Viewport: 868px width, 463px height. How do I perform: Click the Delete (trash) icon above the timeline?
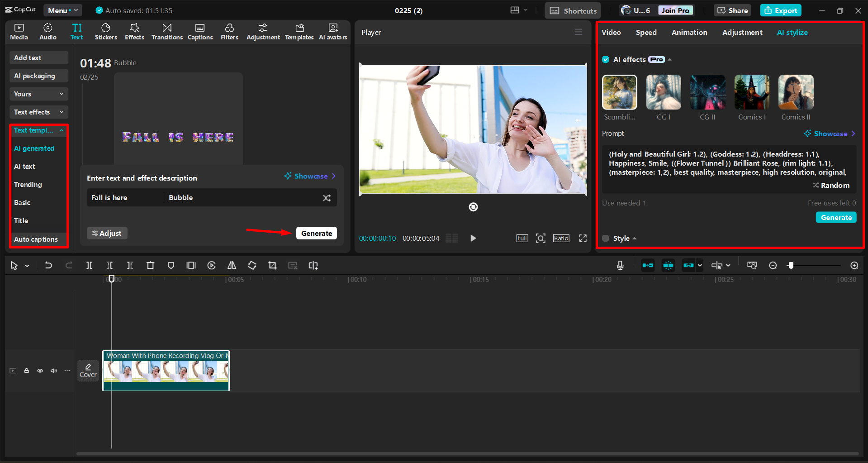(x=150, y=266)
